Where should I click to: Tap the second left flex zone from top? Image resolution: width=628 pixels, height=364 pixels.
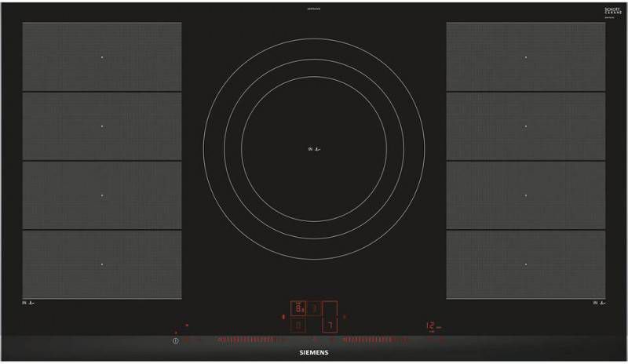click(102, 126)
